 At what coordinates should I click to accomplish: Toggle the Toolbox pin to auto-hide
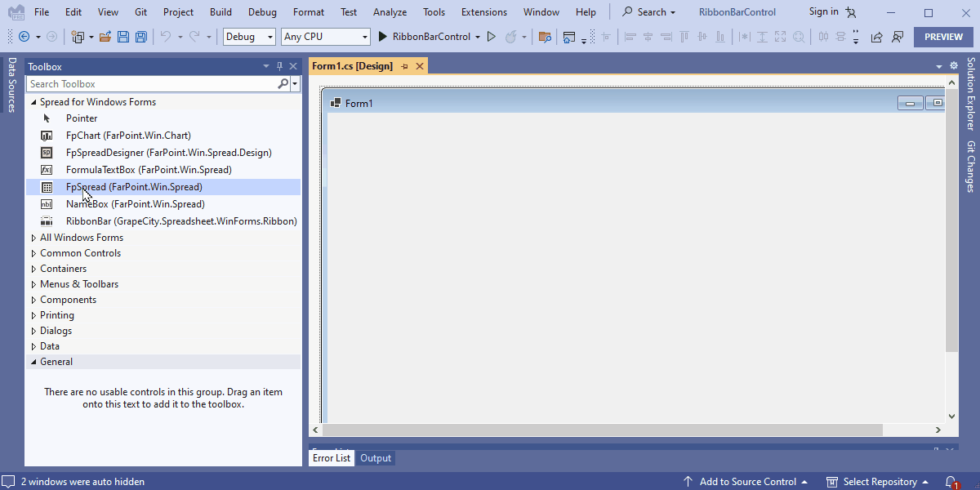click(278, 66)
